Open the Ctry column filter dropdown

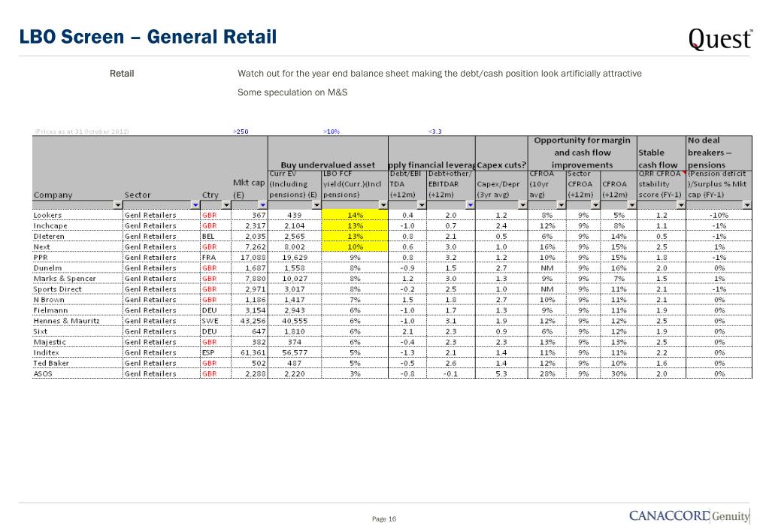coord(226,204)
